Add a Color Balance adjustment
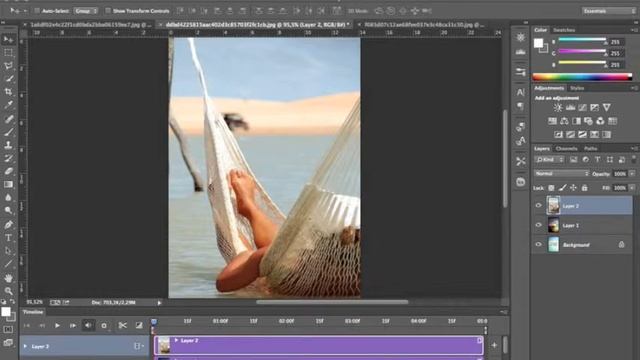Viewport: 640px width, 360px height. click(564, 121)
